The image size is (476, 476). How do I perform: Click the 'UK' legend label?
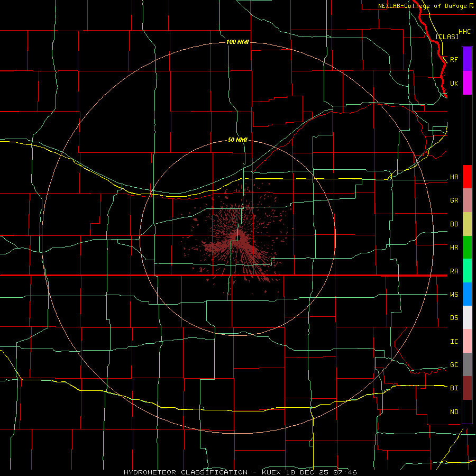454,83
